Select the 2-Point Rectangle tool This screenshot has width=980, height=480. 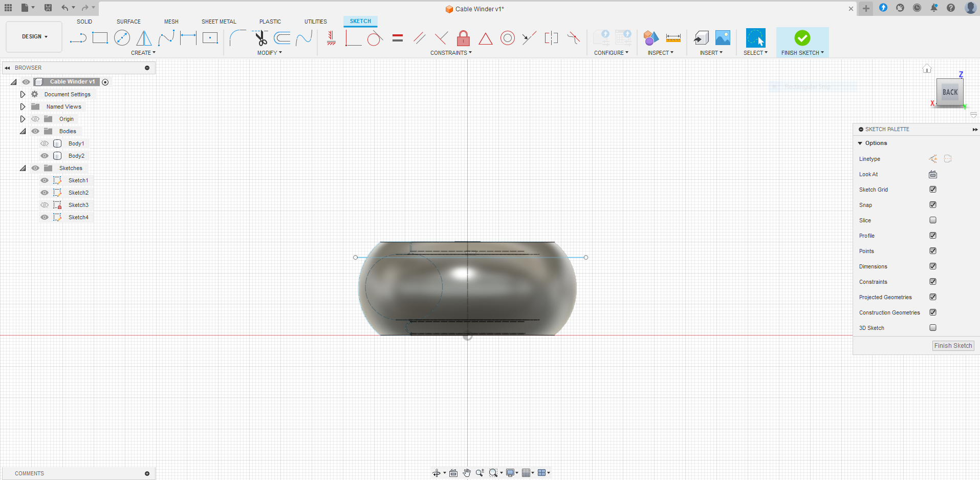click(x=100, y=38)
